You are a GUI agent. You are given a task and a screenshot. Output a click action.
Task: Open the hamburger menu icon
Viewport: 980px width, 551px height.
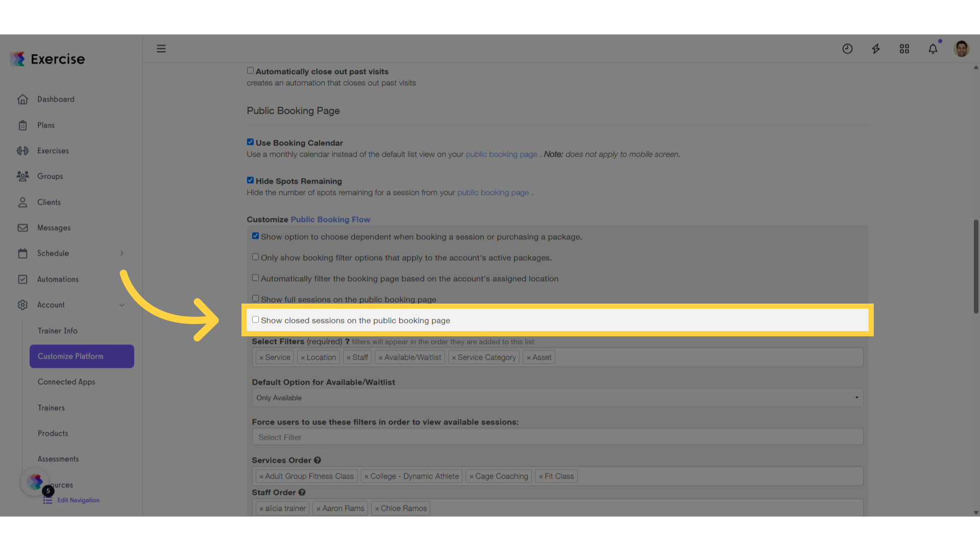click(x=161, y=49)
